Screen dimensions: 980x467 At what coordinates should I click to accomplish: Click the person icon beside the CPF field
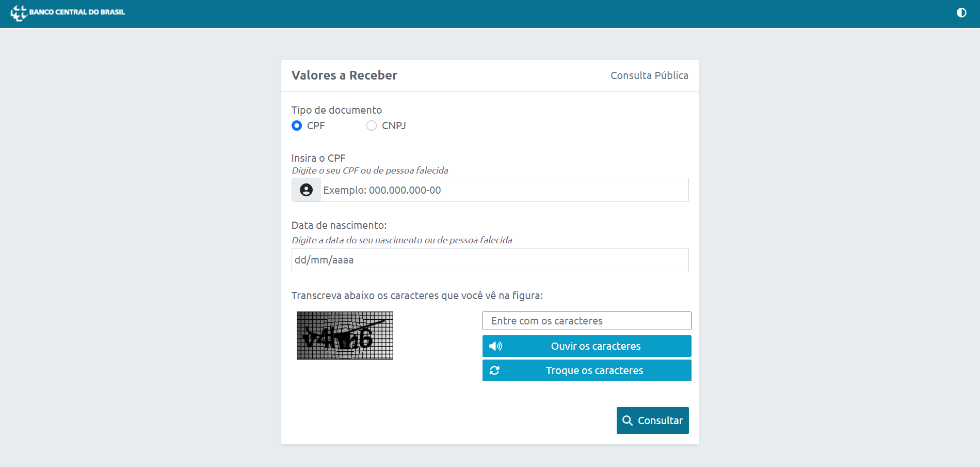click(306, 190)
